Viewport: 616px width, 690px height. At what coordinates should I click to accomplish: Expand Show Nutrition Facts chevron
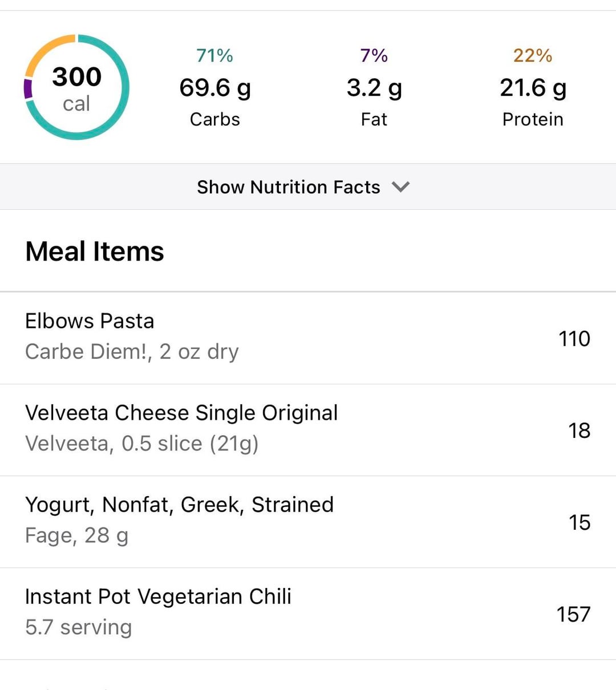pos(401,187)
